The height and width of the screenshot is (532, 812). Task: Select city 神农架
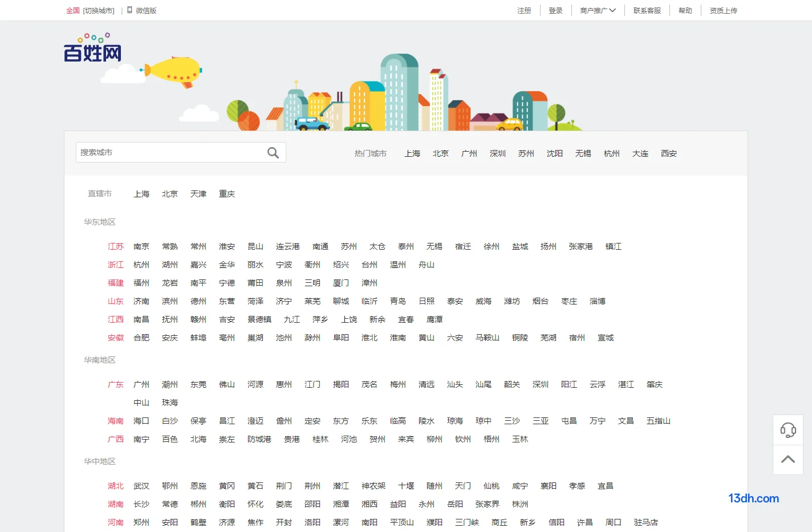(373, 486)
